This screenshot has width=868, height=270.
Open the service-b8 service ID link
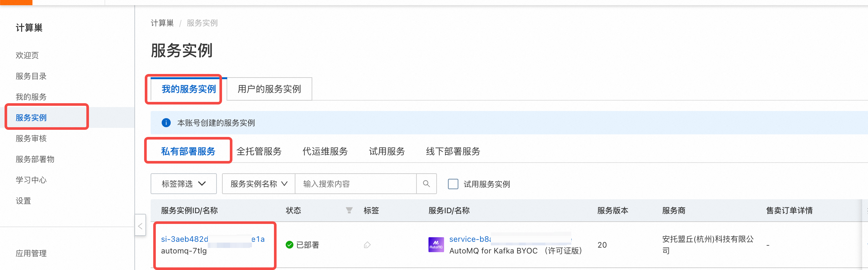coord(511,239)
